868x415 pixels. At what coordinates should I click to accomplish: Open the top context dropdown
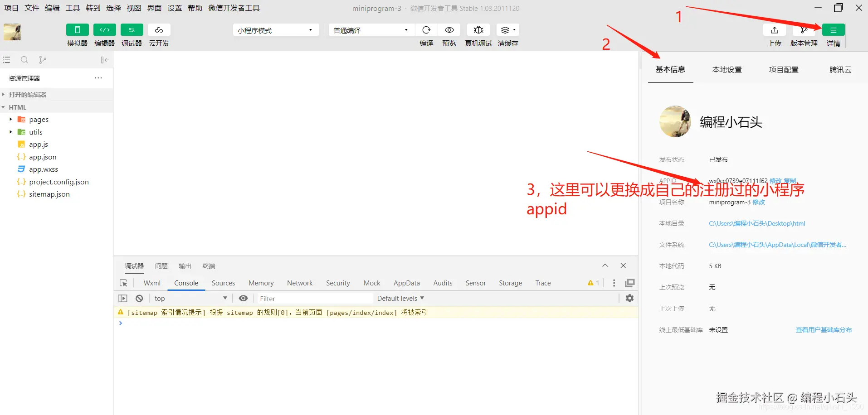tap(190, 298)
